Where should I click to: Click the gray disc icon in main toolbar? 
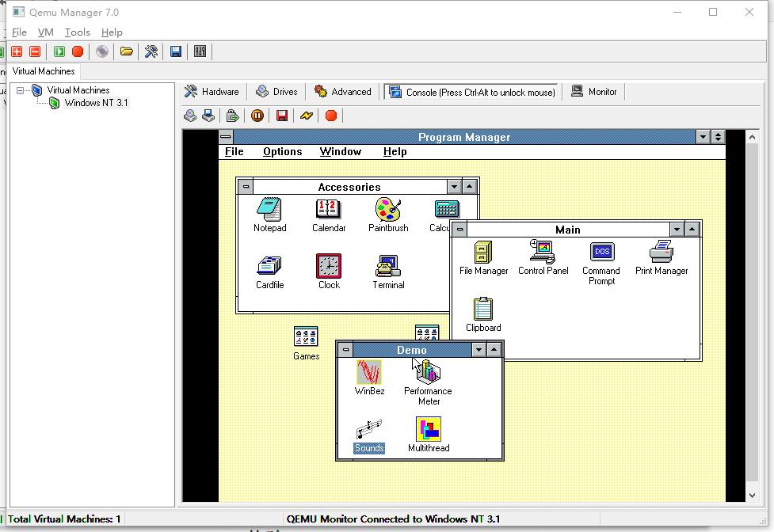[x=102, y=51]
